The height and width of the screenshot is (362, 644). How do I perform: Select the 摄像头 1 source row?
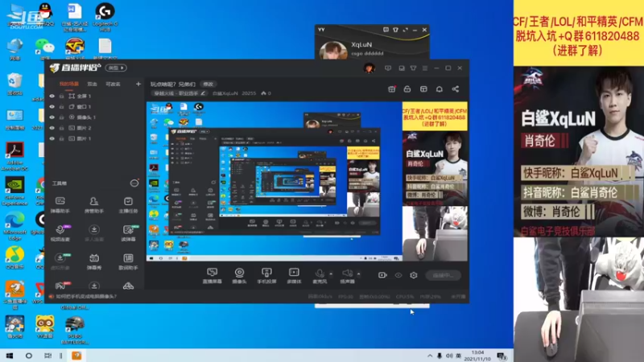coord(94,117)
